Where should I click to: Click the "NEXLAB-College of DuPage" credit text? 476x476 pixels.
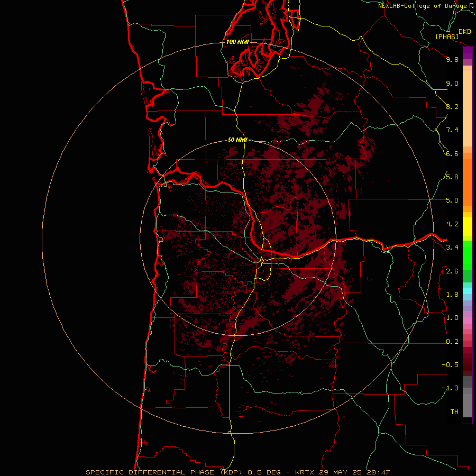click(x=422, y=6)
